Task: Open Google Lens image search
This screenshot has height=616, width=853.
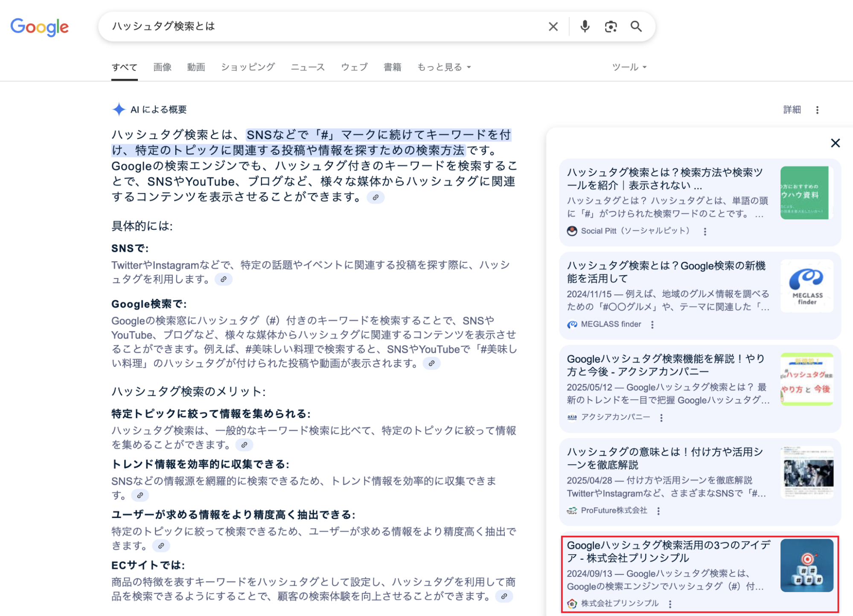Action: click(x=610, y=26)
